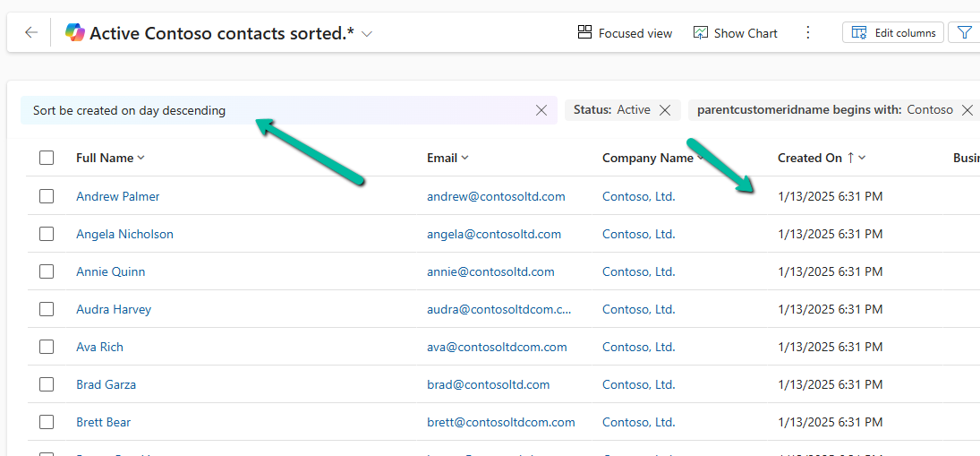
Task: Select the checkbox for Andrew Palmer
Action: coord(47,196)
